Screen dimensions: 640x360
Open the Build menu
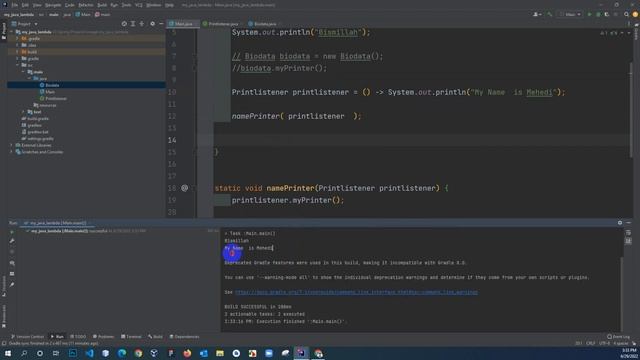coord(102,5)
